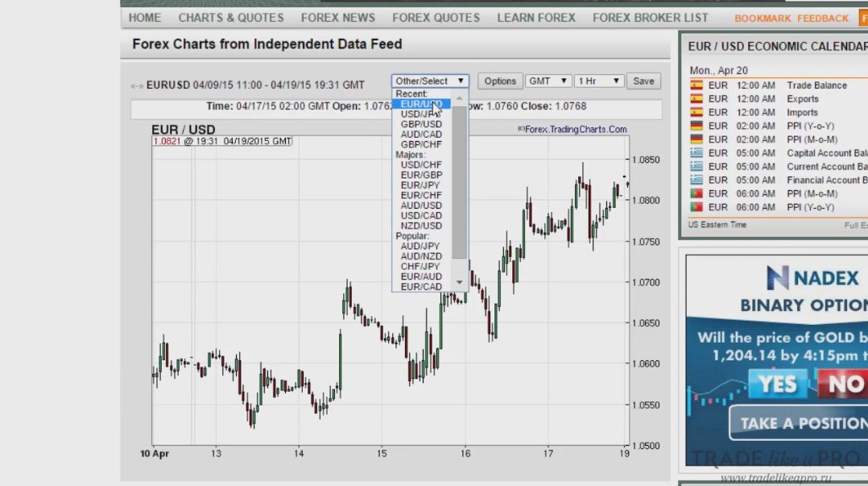Screen dimensions: 868x486
Task: Click the Germany flag beside PPI (Y-o-Y)
Action: [x=696, y=126]
